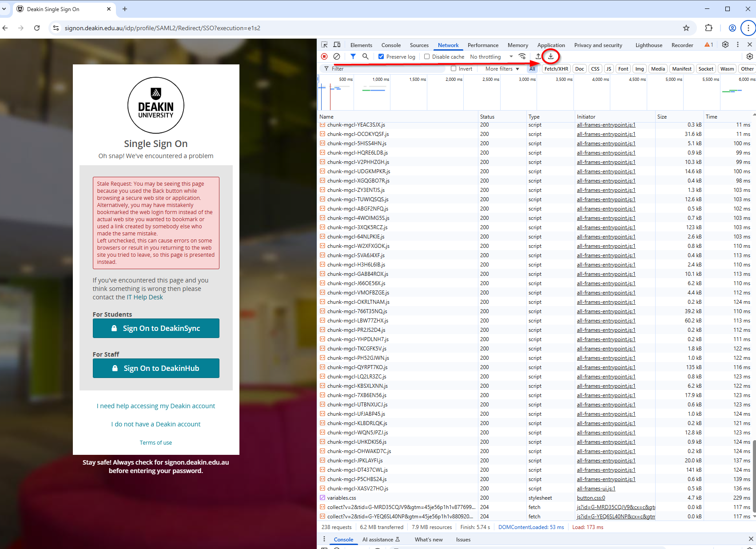The height and width of the screenshot is (549, 756).
Task: Toggle the device toolbar icon
Action: tap(337, 45)
